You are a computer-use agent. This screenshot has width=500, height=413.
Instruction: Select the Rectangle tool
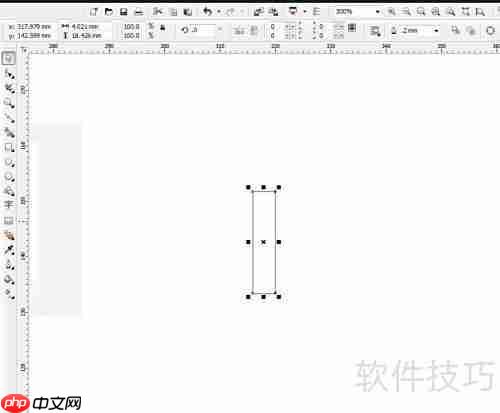click(9, 147)
